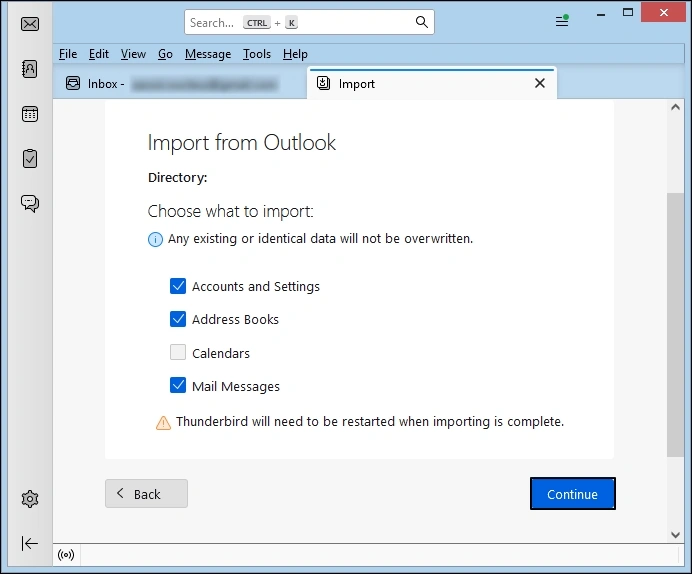Open the Go menu
The image size is (692, 574).
click(x=165, y=54)
